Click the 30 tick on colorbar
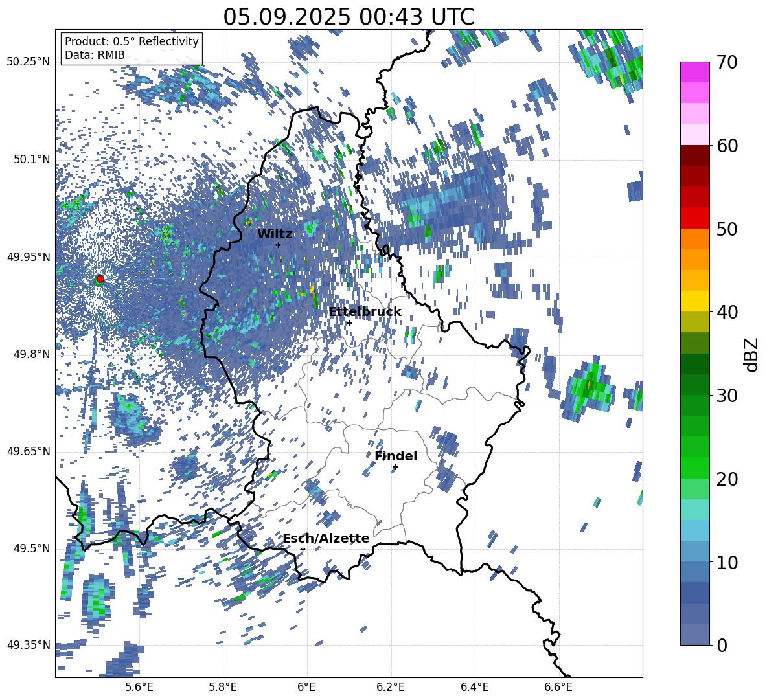 point(727,396)
